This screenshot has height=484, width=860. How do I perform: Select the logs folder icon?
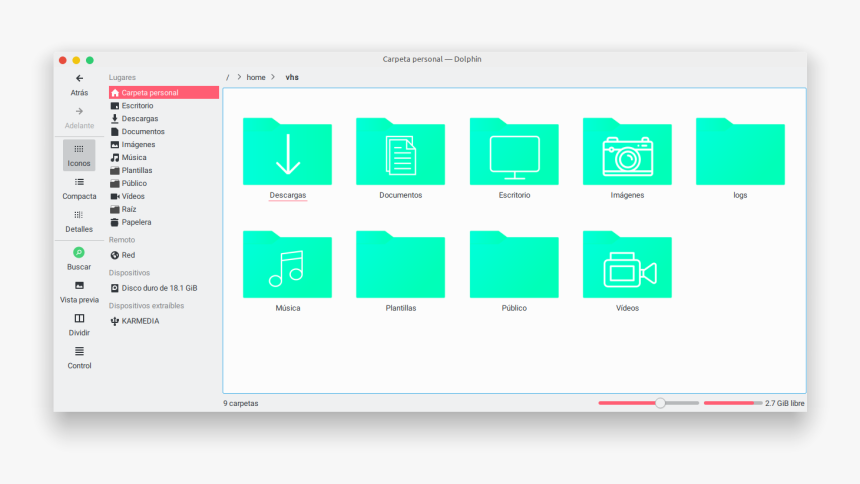[740, 151]
